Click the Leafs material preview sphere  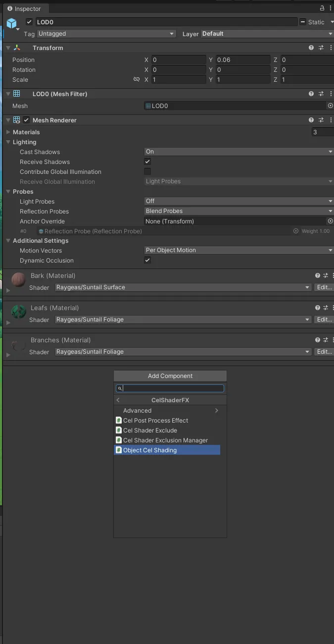point(19,312)
